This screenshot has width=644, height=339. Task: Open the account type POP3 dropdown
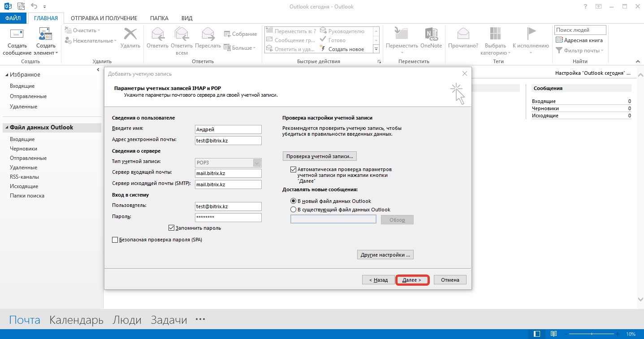(x=257, y=163)
